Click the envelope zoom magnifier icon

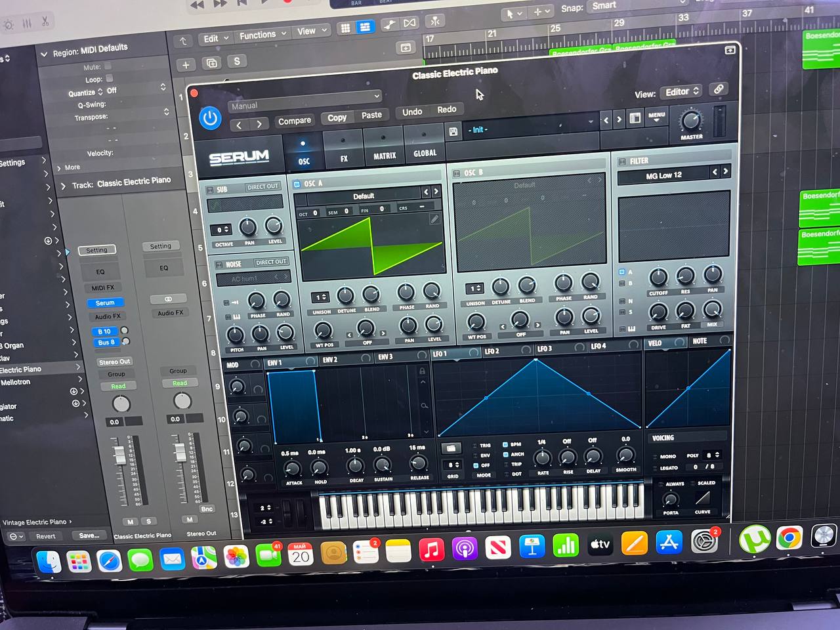click(424, 406)
